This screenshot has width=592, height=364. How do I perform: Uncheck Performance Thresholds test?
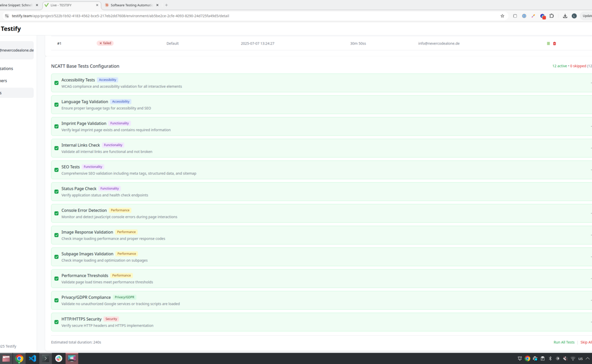click(56, 278)
